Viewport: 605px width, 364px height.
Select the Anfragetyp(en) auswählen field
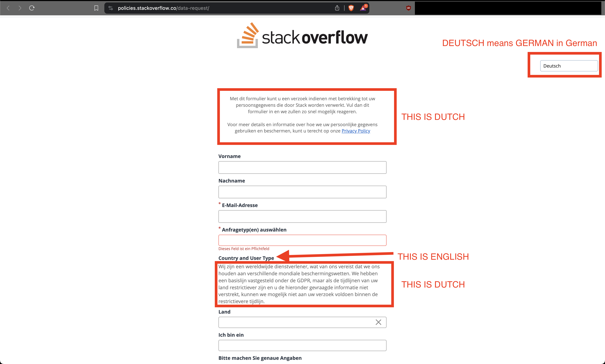coord(302,240)
